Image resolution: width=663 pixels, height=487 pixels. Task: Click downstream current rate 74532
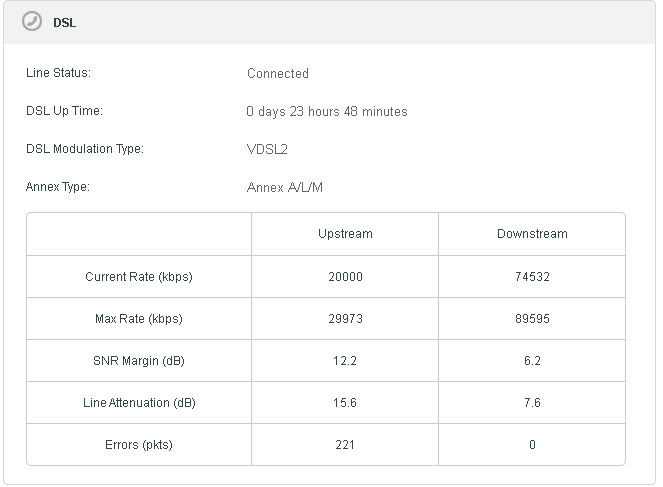coord(532,277)
